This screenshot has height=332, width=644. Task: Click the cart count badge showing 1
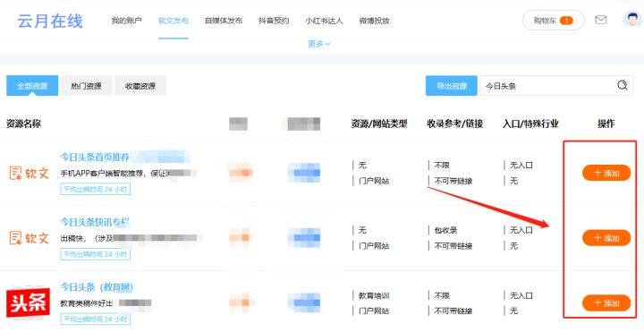click(x=566, y=20)
